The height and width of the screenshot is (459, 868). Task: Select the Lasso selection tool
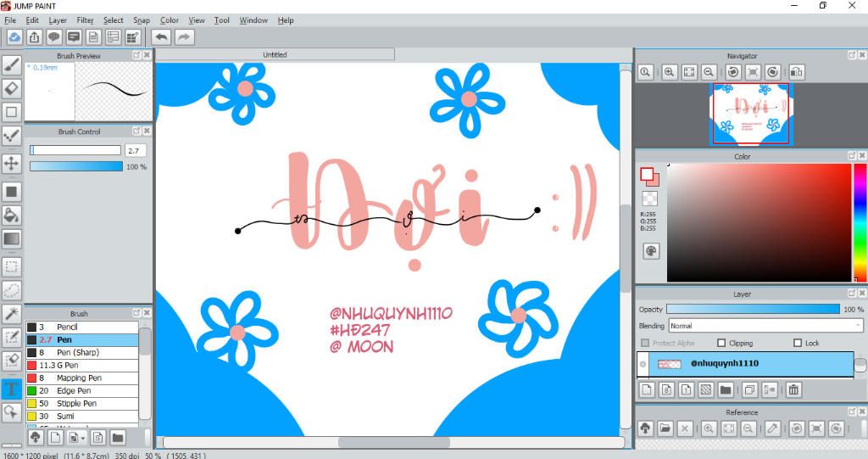coord(12,290)
